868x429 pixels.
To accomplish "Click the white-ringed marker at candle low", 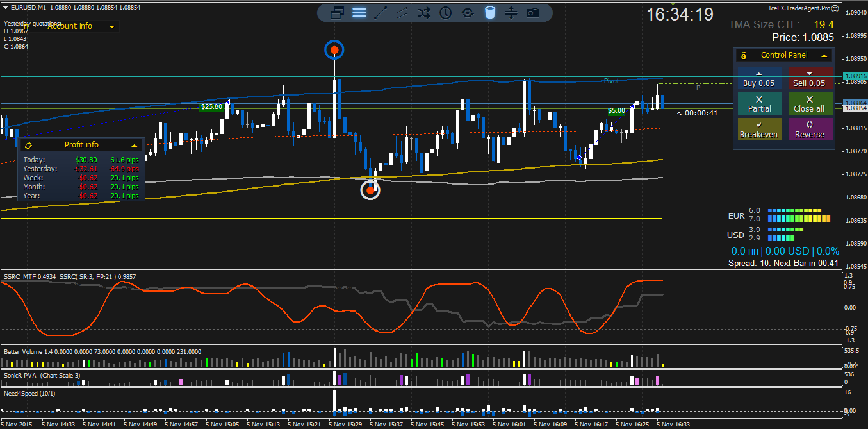I will coord(370,190).
